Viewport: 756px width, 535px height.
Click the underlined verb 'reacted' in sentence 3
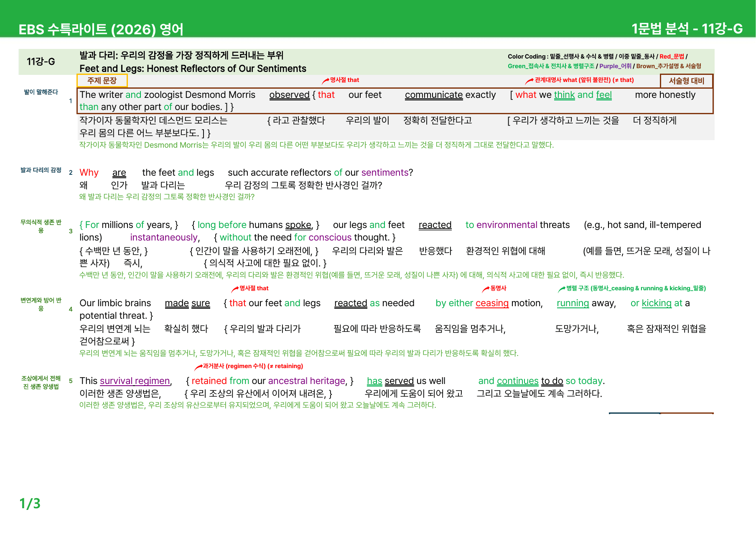435,225
